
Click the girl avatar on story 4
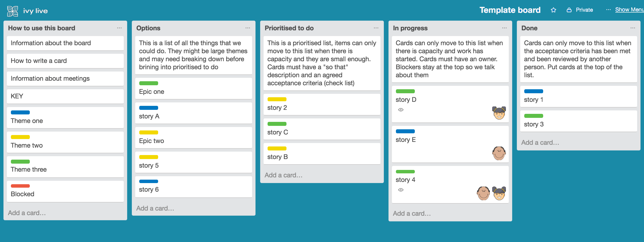[499, 193]
